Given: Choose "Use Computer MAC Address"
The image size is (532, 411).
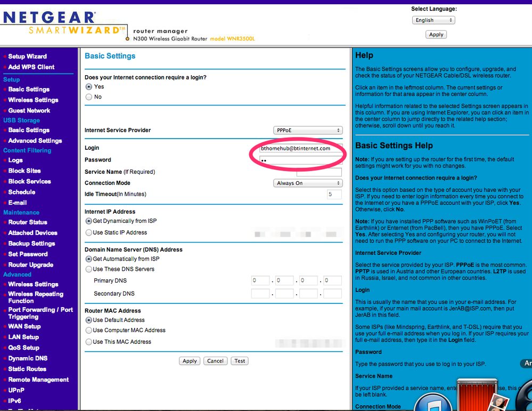Looking at the screenshot, I should coord(88,330).
